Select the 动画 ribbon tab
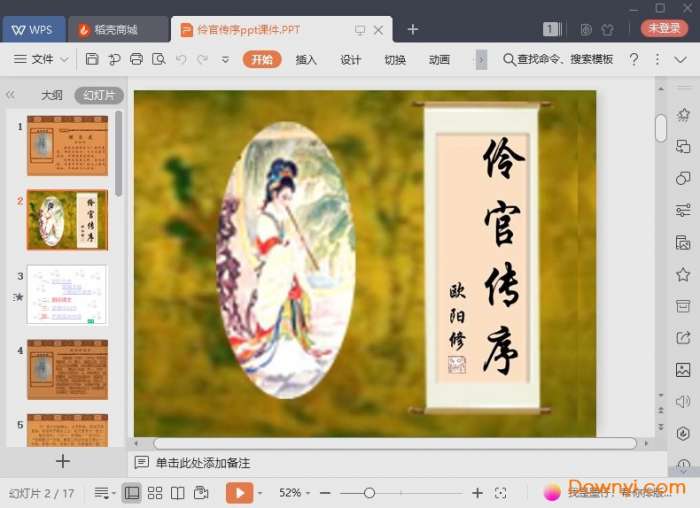The height and width of the screenshot is (508, 700). tap(439, 59)
